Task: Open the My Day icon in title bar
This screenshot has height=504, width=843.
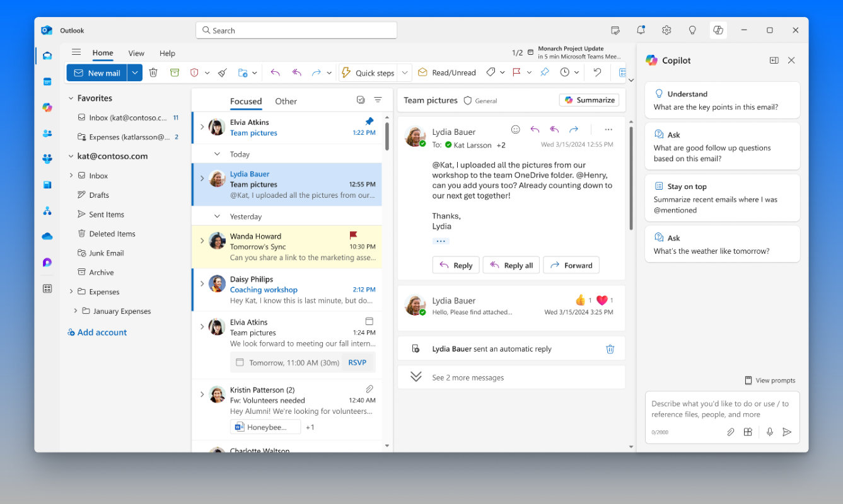Action: tap(615, 30)
